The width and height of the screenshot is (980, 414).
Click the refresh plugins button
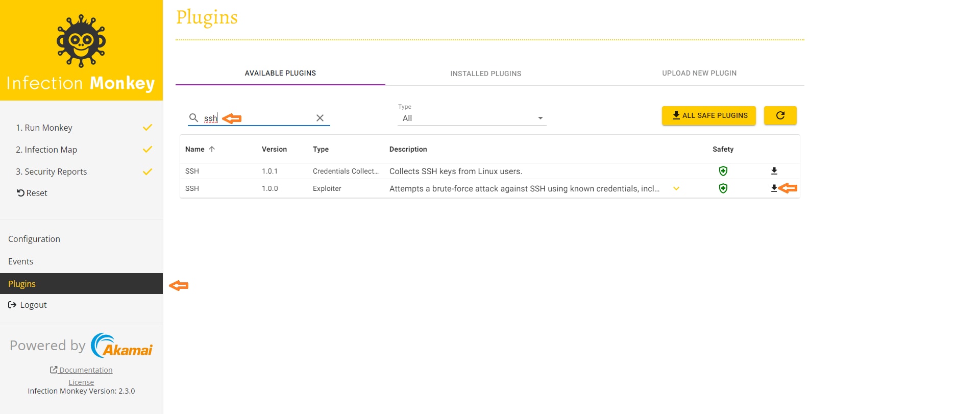(780, 115)
